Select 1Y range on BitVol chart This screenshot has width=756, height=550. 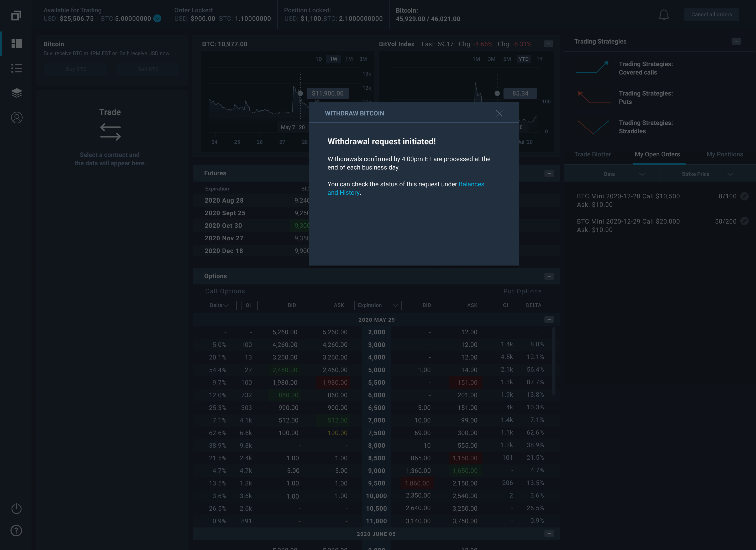coord(539,59)
